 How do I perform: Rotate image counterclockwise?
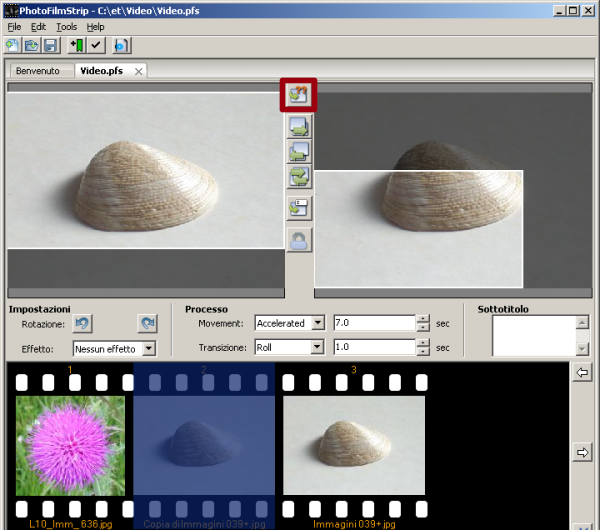click(x=83, y=324)
